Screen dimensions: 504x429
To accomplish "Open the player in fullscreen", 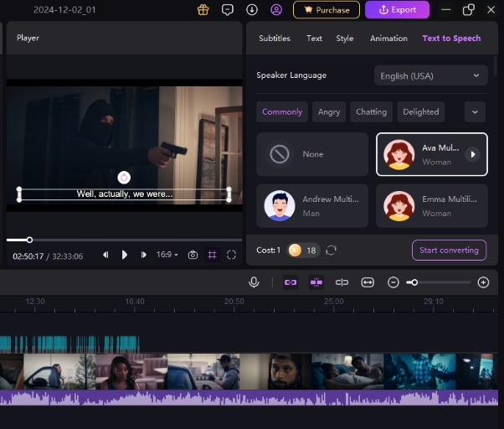I will (x=231, y=255).
